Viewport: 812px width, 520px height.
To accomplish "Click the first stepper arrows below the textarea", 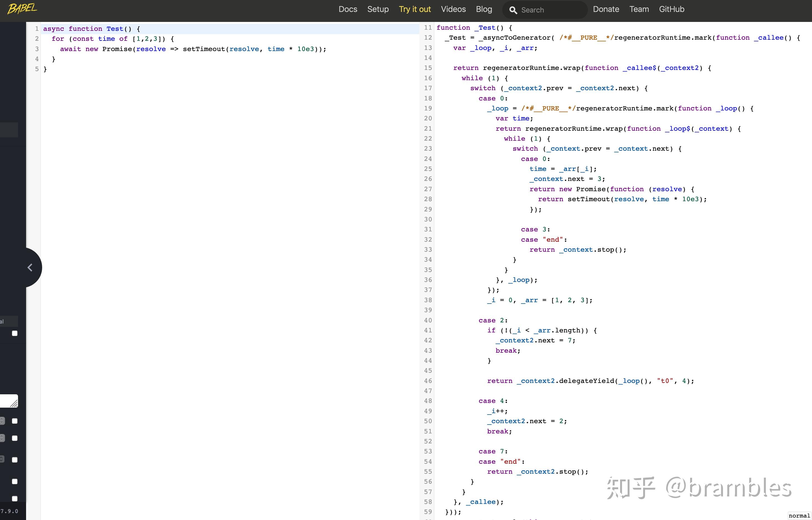I will click(x=2, y=421).
